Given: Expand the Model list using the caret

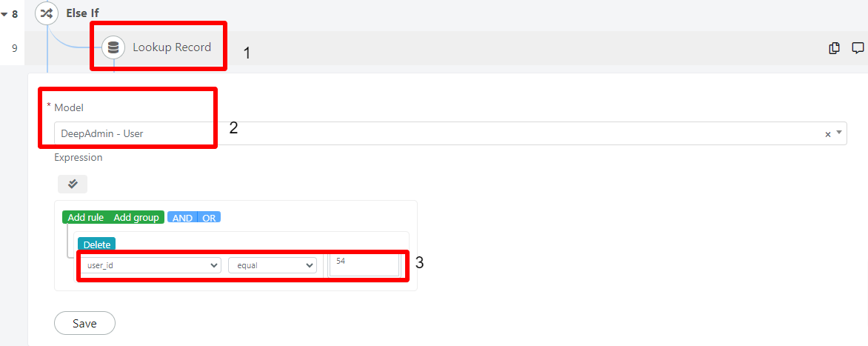Looking at the screenshot, I should 838,133.
